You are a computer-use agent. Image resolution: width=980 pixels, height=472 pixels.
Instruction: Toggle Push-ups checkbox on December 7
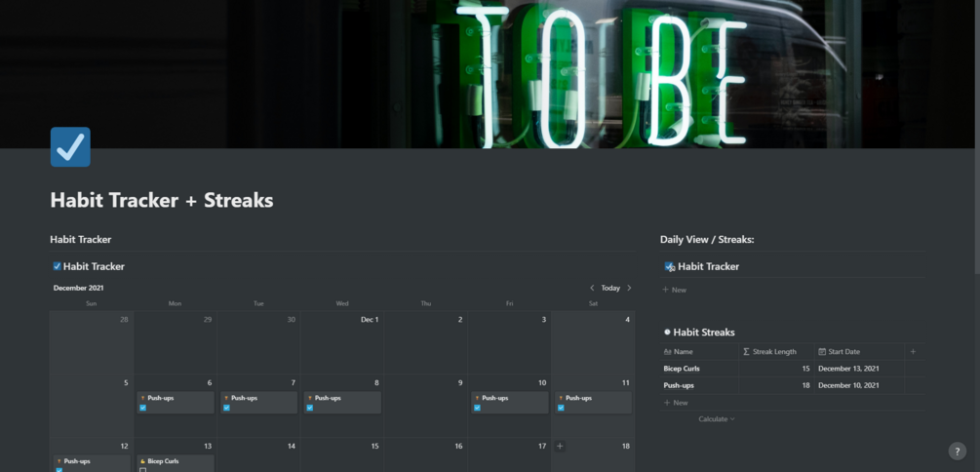pyautogui.click(x=226, y=408)
